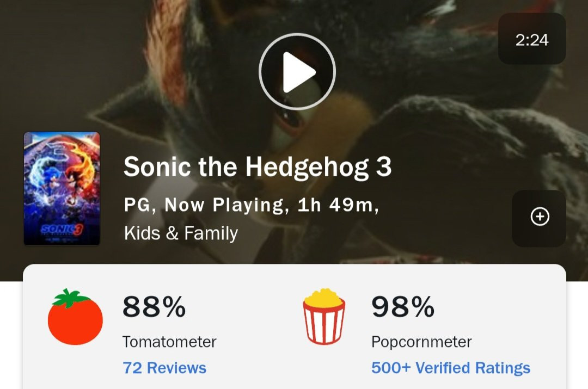Tap the 98% Popcornmeter score
Viewport: 588px width, 389px height.
tap(403, 306)
